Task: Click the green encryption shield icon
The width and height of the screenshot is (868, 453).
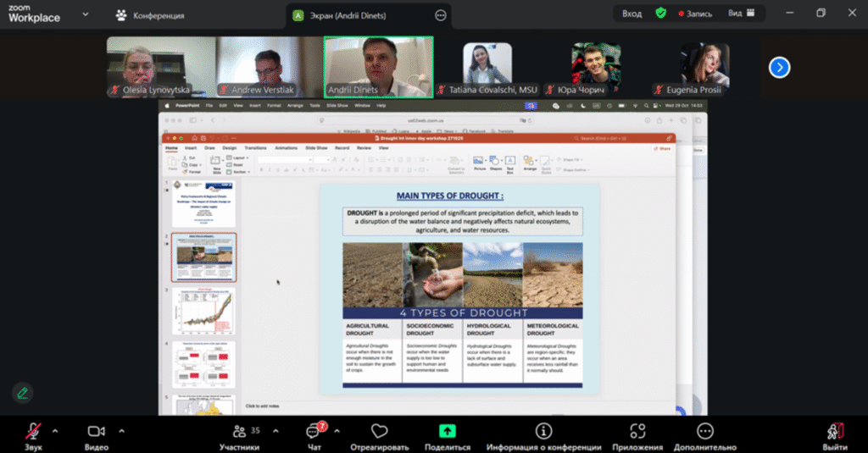Action: pos(661,14)
